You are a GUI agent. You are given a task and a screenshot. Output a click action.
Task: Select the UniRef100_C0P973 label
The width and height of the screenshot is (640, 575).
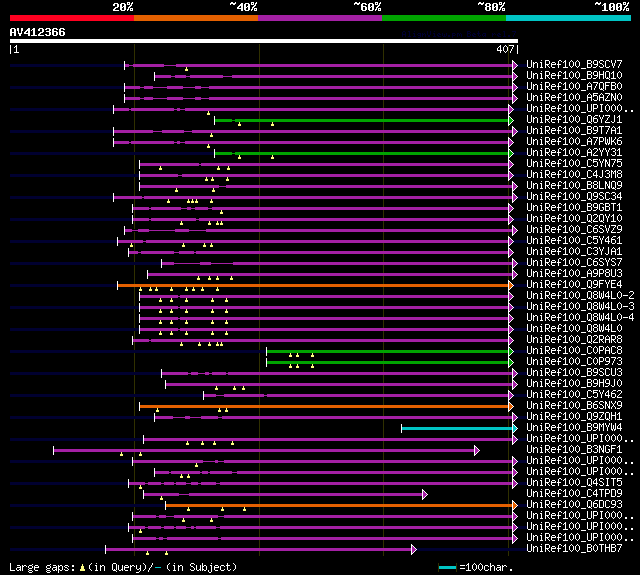coord(574,362)
